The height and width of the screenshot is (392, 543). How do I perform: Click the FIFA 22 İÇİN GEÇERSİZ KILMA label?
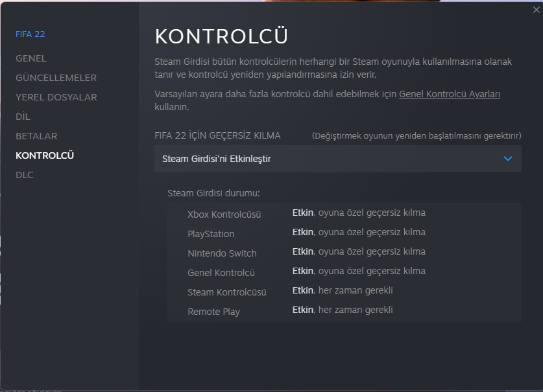(x=217, y=135)
